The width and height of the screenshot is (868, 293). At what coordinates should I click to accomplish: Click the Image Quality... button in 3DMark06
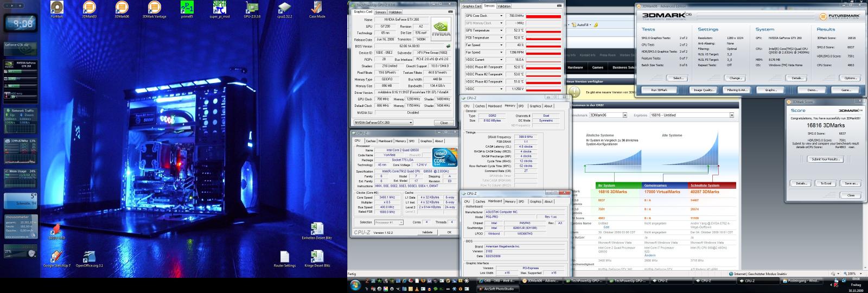pos(704,90)
